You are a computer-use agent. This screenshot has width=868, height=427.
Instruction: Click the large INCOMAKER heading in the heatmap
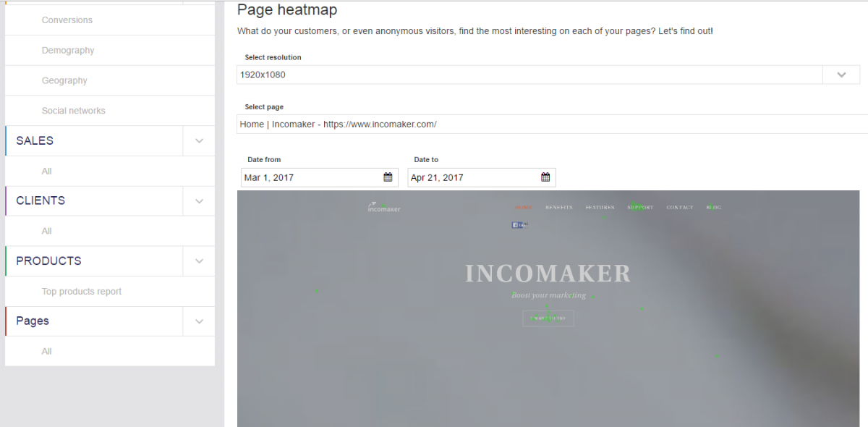point(548,274)
